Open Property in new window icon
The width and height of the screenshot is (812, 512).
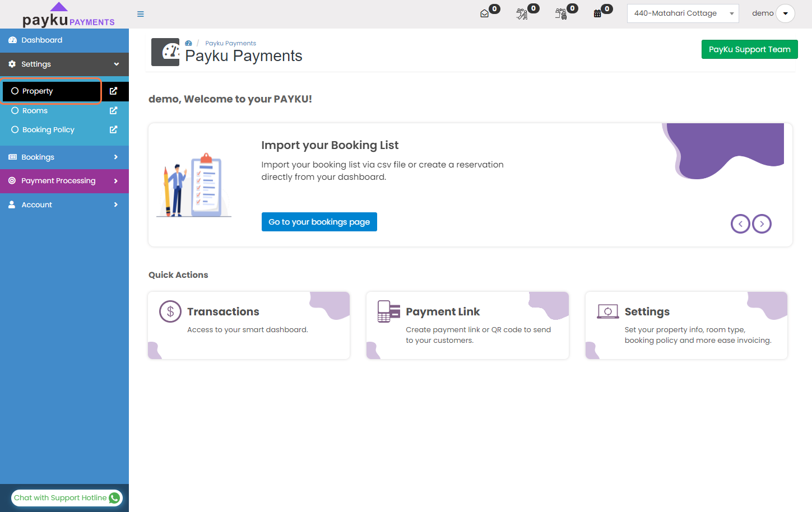click(x=114, y=91)
